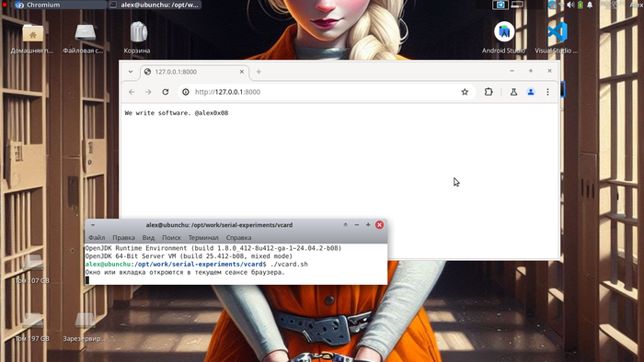Toggle terminal always-on-top button
The width and height of the screenshot is (644, 362).
[x=345, y=225]
